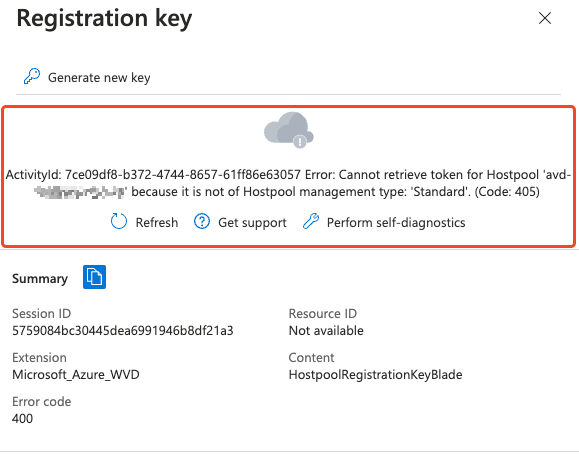Click the Summary heading

coord(40,278)
